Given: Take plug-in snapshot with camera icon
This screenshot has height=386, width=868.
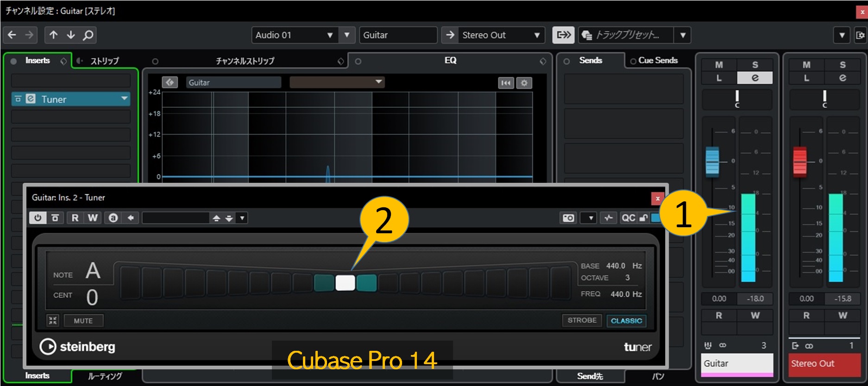Looking at the screenshot, I should tap(568, 218).
